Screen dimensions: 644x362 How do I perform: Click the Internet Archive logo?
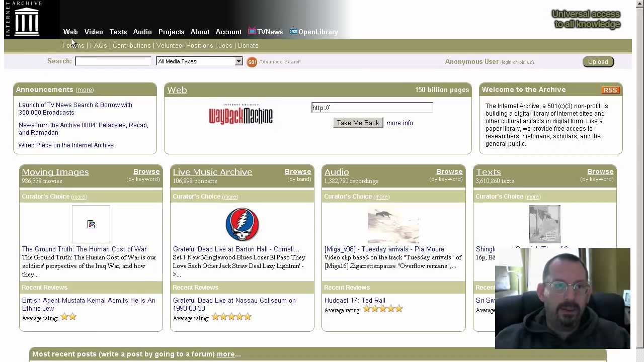click(23, 19)
